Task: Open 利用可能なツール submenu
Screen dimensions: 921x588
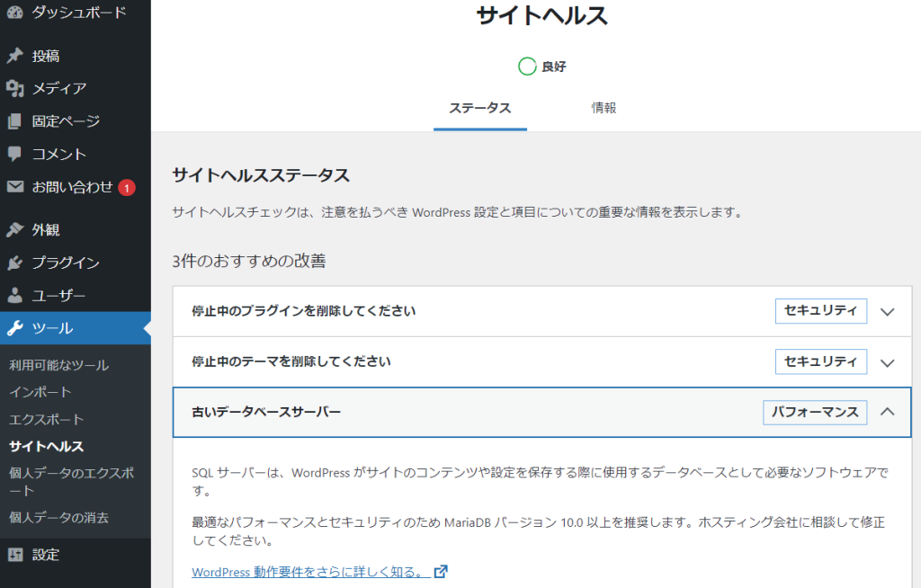Action: click(59, 365)
